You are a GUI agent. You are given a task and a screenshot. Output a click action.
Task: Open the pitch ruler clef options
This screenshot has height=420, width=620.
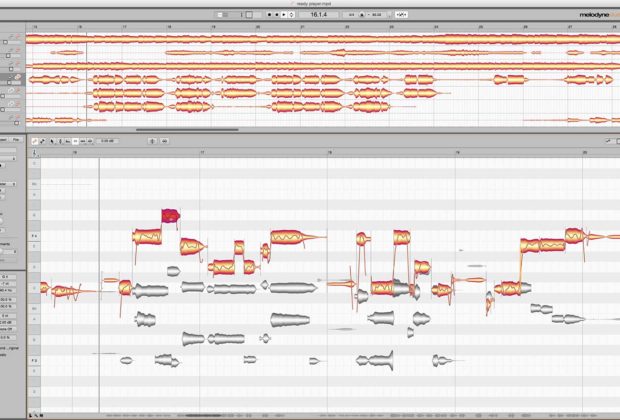tap(35, 153)
